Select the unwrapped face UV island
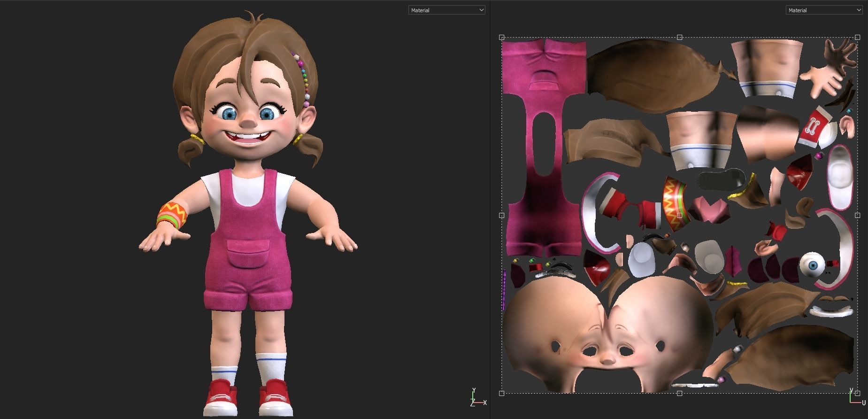The image size is (868, 419). click(x=607, y=338)
